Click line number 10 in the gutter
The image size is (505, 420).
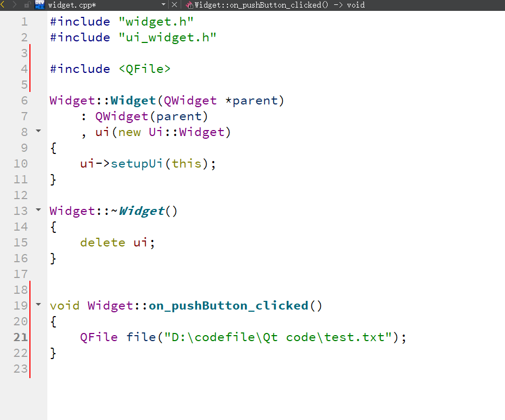pyautogui.click(x=21, y=164)
